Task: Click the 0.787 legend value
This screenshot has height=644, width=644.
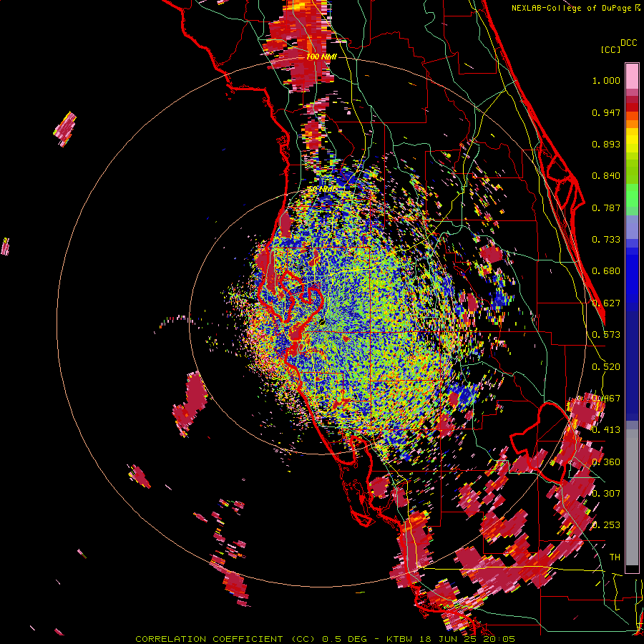Action: click(x=606, y=208)
